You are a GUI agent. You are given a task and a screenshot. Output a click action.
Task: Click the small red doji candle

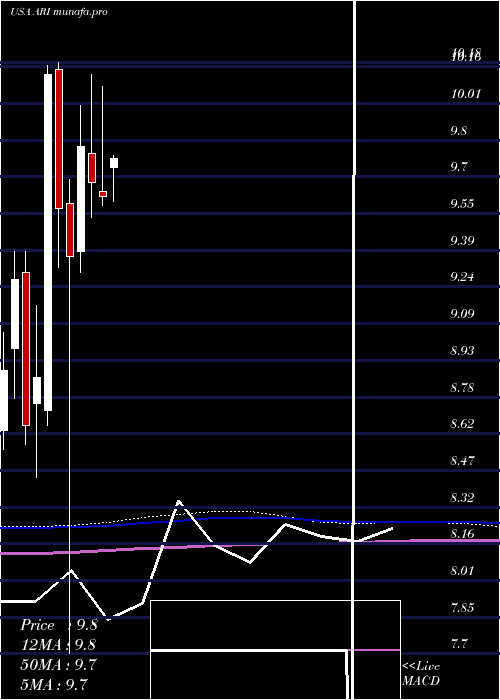[103, 194]
